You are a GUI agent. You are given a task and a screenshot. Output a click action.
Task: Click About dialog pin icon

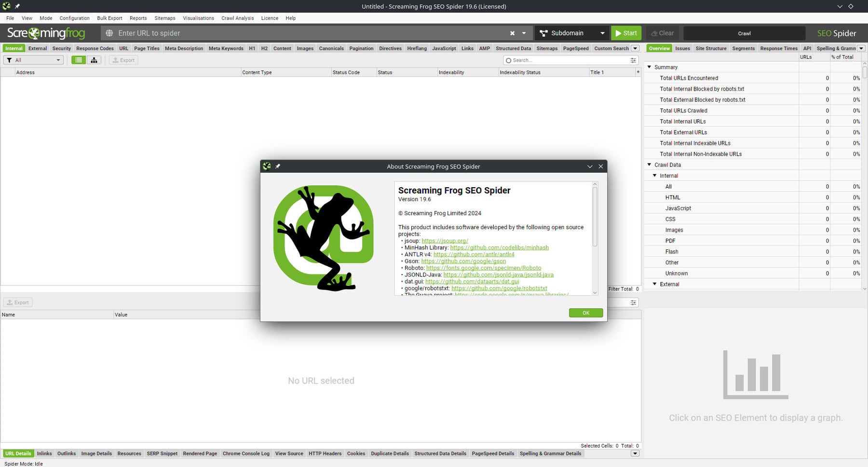coord(278,166)
